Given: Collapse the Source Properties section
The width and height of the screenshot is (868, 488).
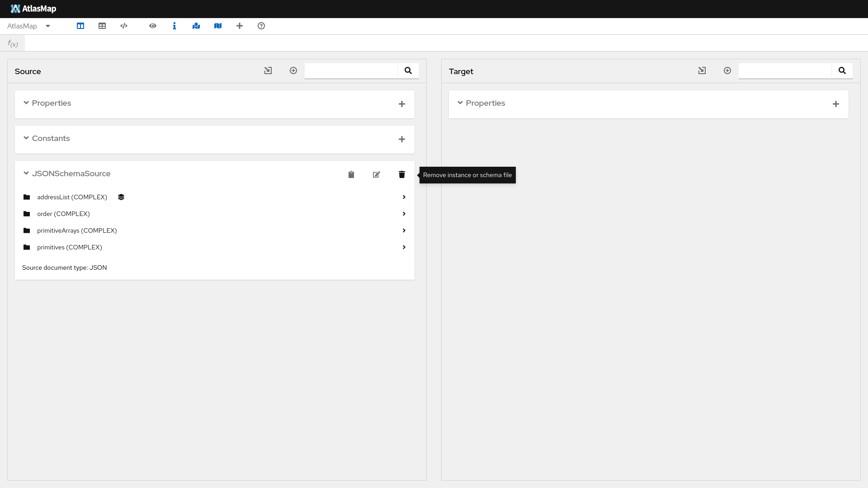Looking at the screenshot, I should [26, 103].
